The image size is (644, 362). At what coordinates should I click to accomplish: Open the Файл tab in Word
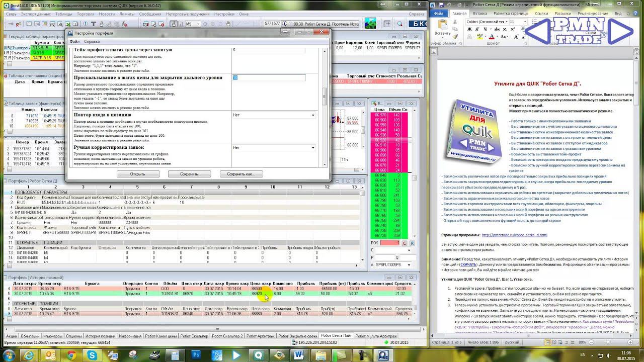pyautogui.click(x=438, y=14)
